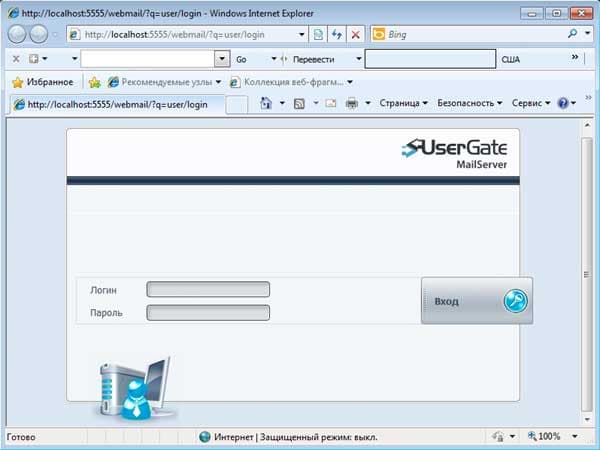
Task: Open Рекомендуемые узлы suggested sites
Action: [165, 82]
